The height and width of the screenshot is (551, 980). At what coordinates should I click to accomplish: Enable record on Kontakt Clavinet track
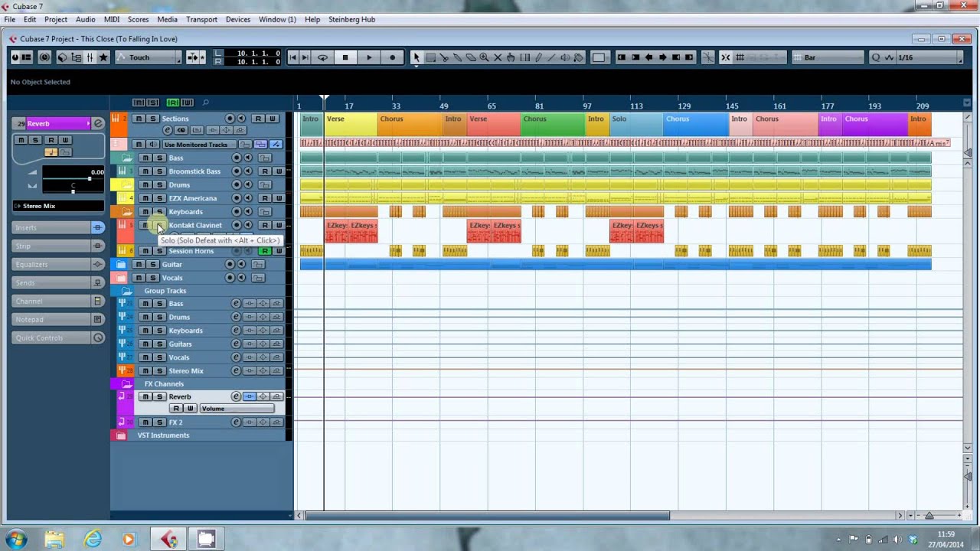coord(237,225)
